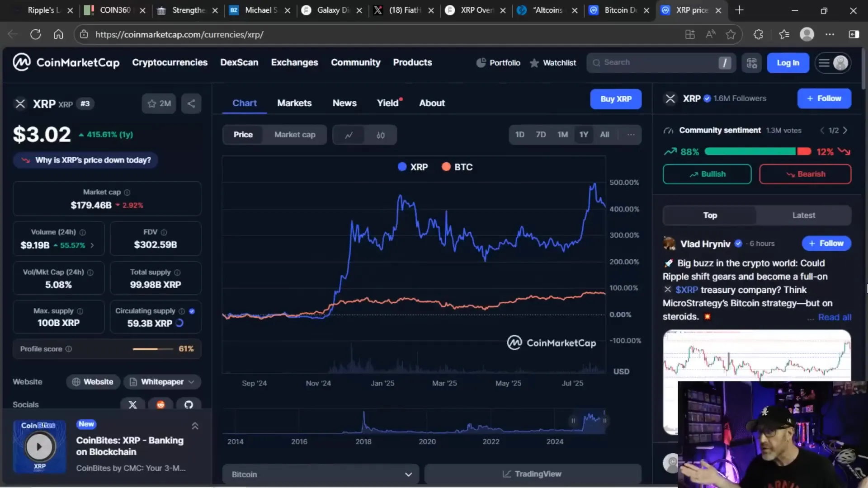The width and height of the screenshot is (868, 488).
Task: Open the About tab
Action: click(x=432, y=103)
